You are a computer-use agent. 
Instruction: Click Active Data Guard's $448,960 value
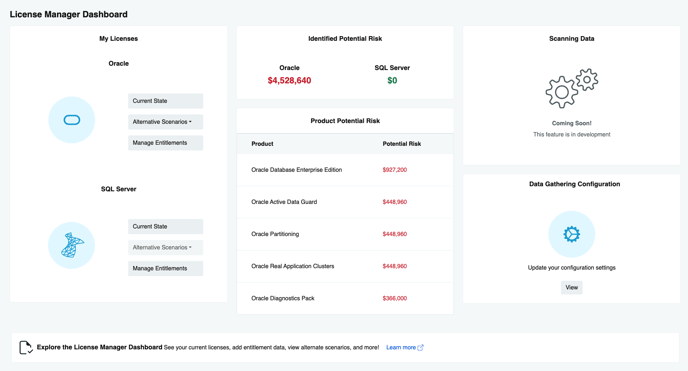click(x=394, y=202)
